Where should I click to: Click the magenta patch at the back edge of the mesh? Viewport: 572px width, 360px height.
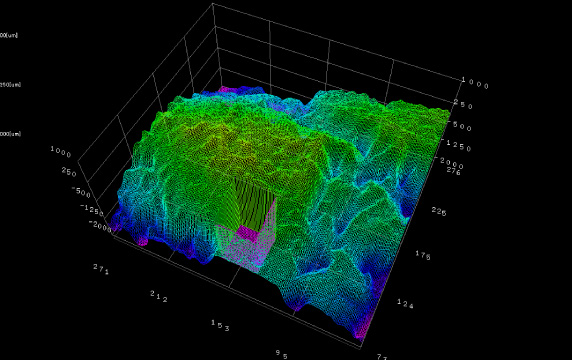click(x=225, y=89)
